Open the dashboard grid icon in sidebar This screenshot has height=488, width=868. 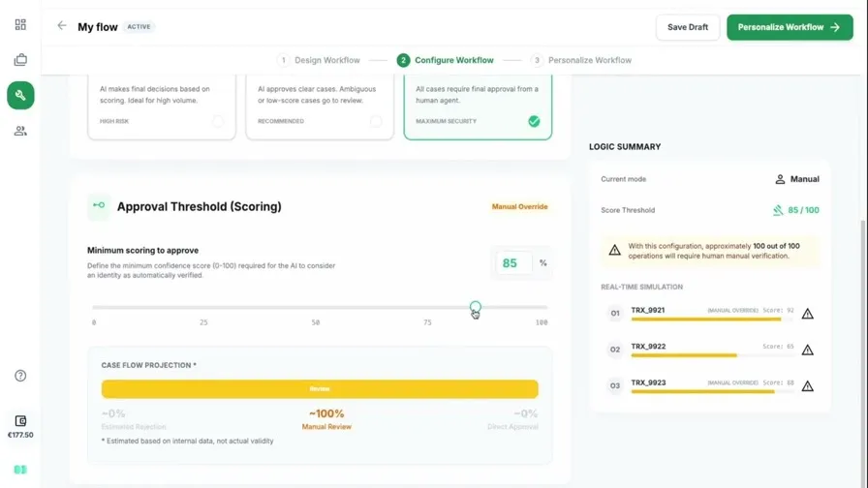pyautogui.click(x=20, y=24)
